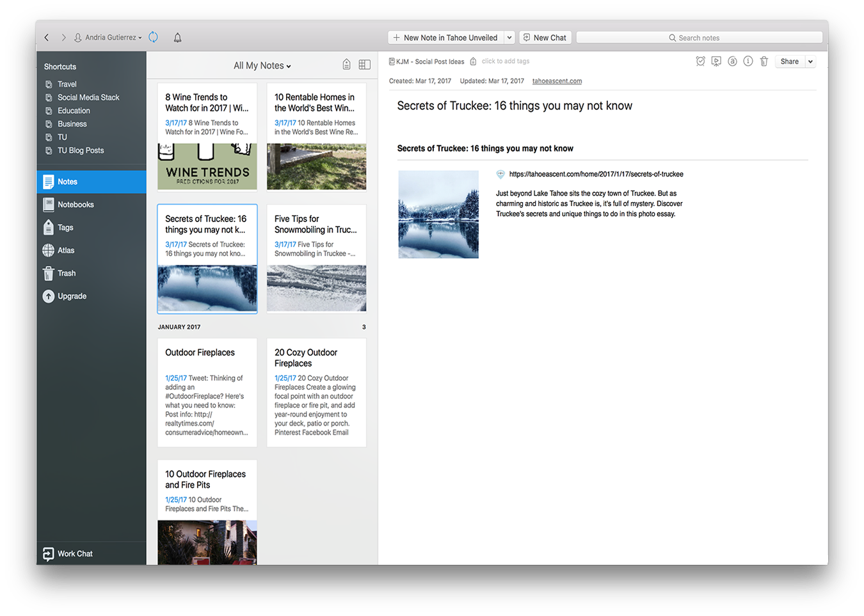The height and width of the screenshot is (616, 864).
Task: Go back with the left arrow
Action: pos(47,38)
